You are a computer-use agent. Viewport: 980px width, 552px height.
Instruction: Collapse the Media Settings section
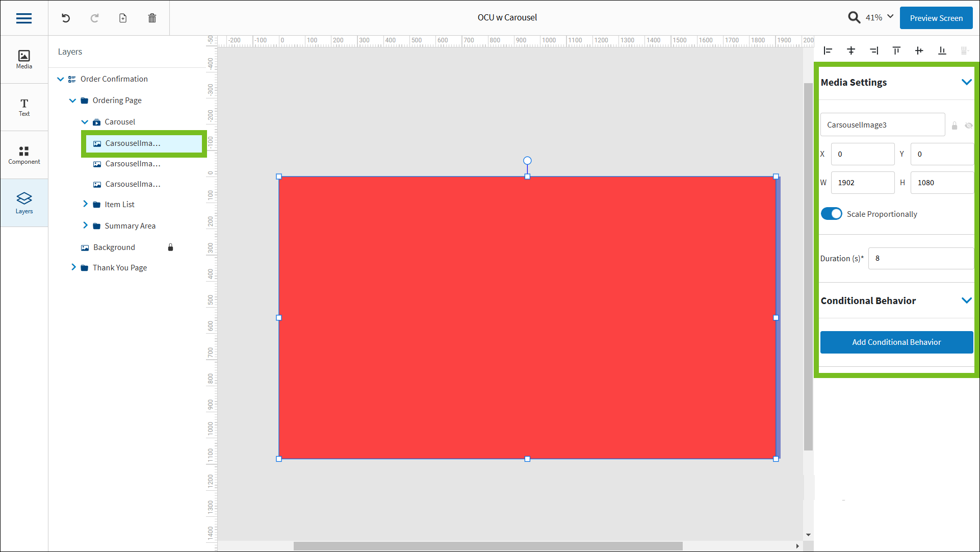coord(966,82)
